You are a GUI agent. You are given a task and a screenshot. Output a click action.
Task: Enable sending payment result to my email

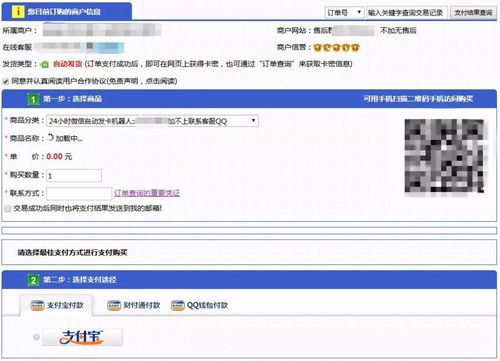(8, 209)
